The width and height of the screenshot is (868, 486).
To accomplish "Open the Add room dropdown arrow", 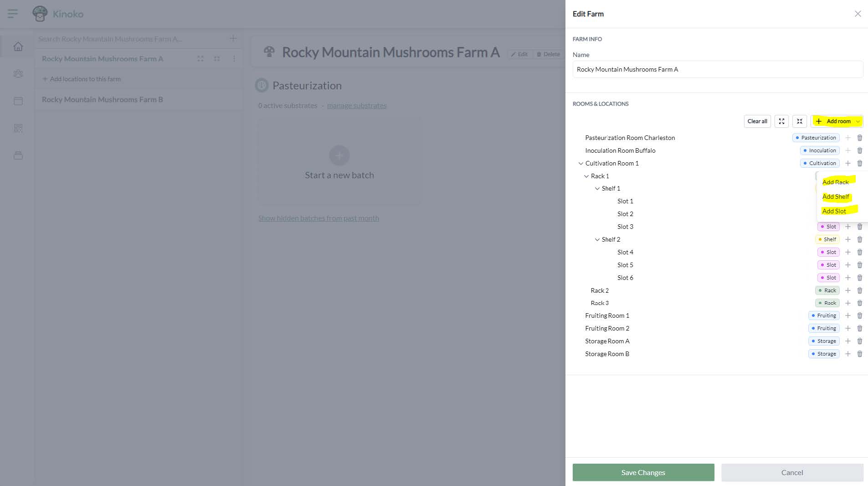I will 858,121.
